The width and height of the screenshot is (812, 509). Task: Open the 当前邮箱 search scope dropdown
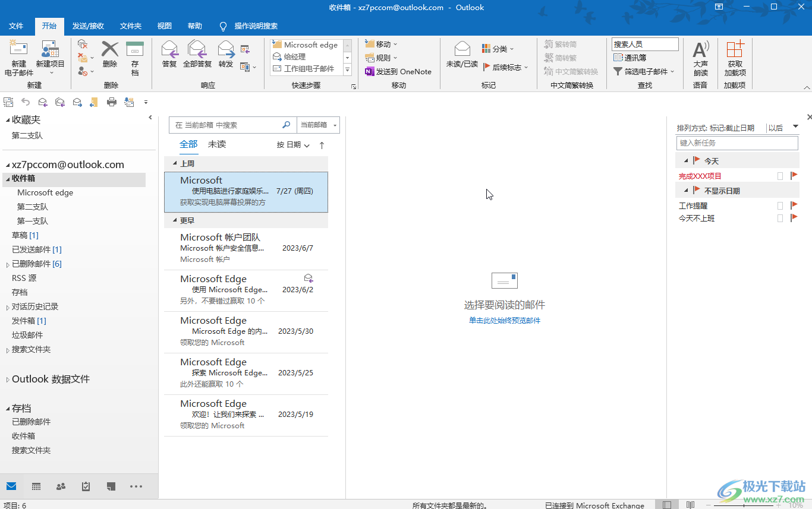tap(318, 125)
